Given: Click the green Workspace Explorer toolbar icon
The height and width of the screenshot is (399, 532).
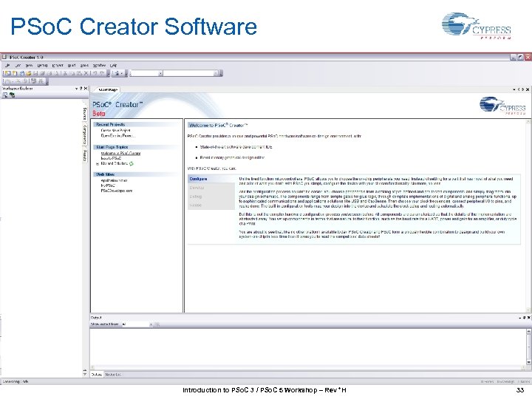Looking at the screenshot, I should point(13,95).
